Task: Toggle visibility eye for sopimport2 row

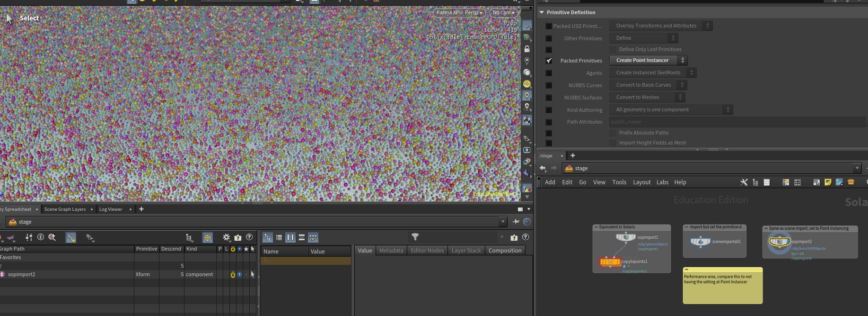Action: (239, 274)
